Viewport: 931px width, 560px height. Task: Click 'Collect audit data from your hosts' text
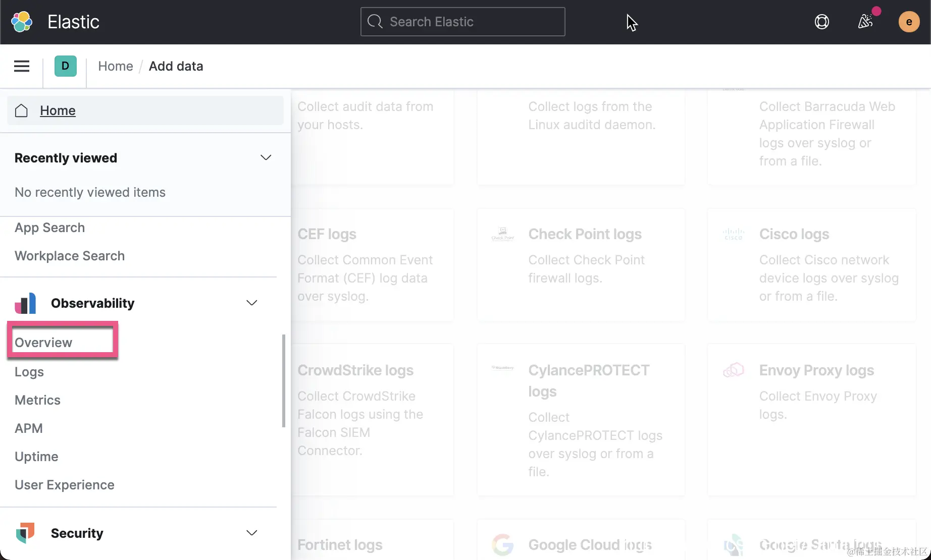point(365,116)
